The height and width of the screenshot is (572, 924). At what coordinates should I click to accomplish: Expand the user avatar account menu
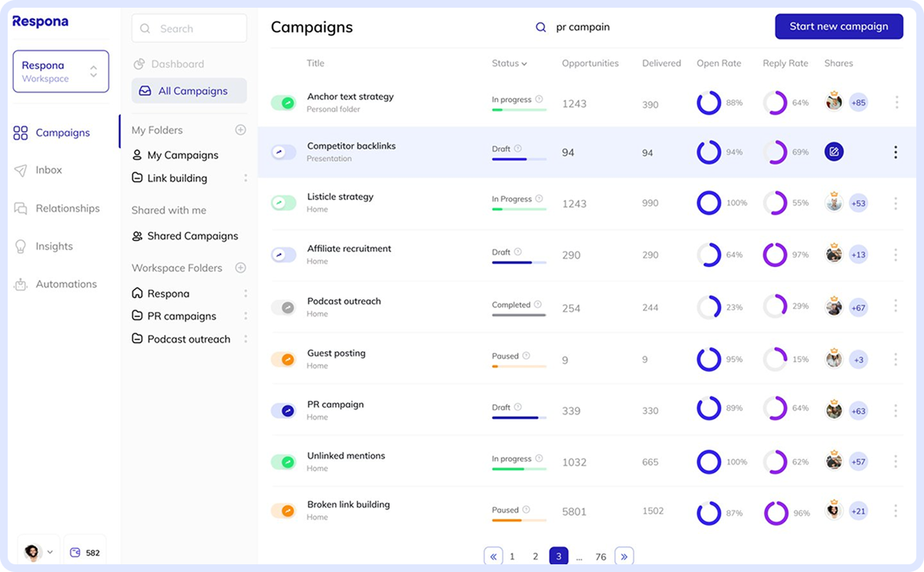tap(38, 552)
